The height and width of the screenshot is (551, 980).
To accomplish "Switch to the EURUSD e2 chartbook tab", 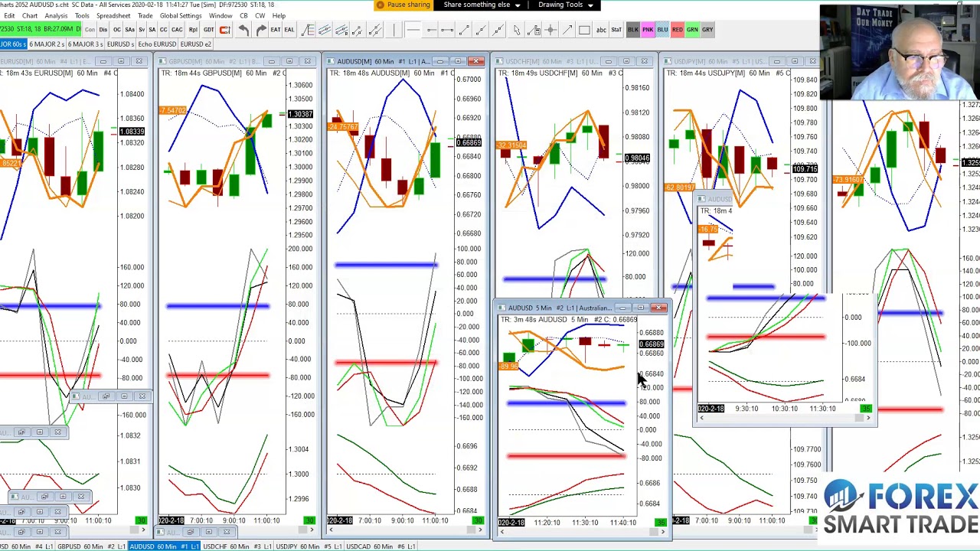I will (x=195, y=44).
